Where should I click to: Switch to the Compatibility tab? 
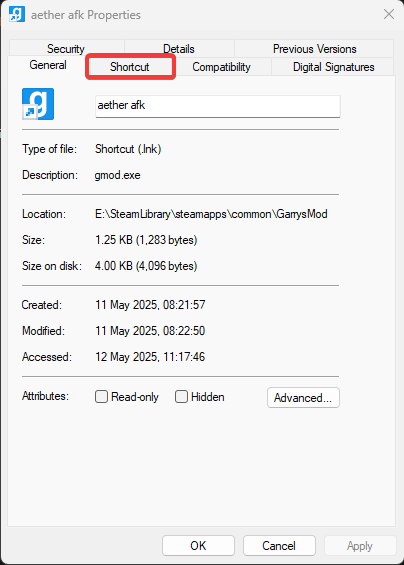(x=221, y=67)
